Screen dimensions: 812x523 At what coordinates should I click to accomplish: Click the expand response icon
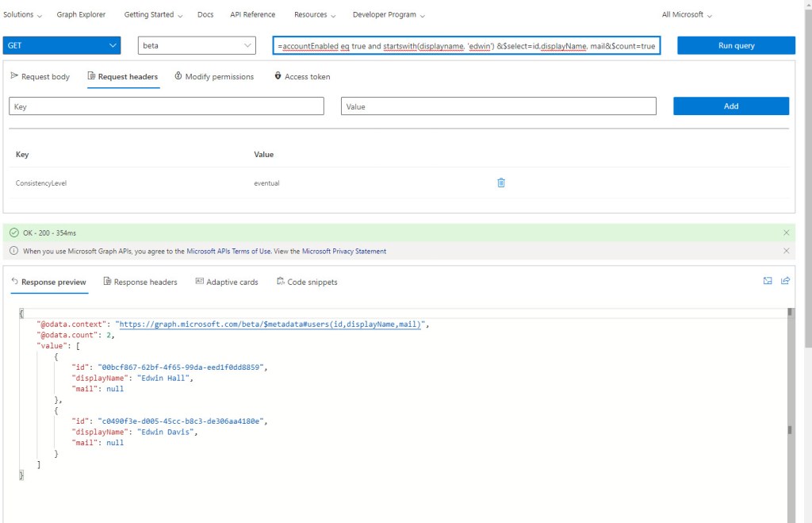click(768, 281)
